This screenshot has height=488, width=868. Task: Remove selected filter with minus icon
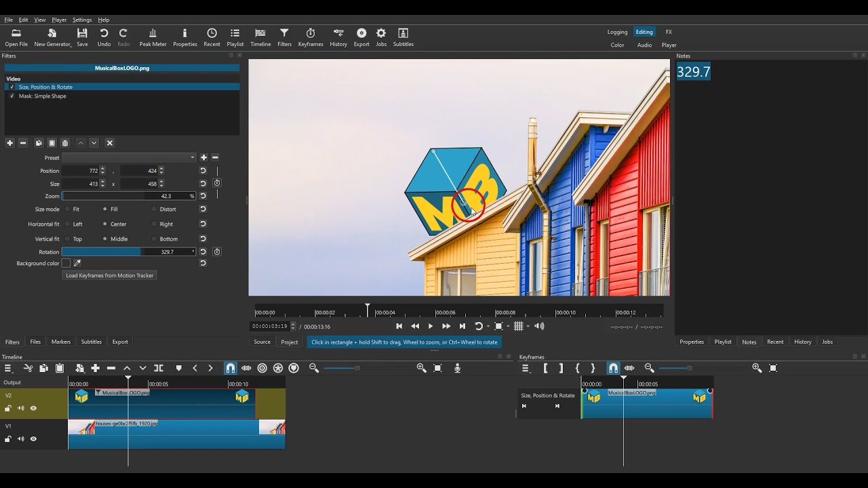point(22,143)
